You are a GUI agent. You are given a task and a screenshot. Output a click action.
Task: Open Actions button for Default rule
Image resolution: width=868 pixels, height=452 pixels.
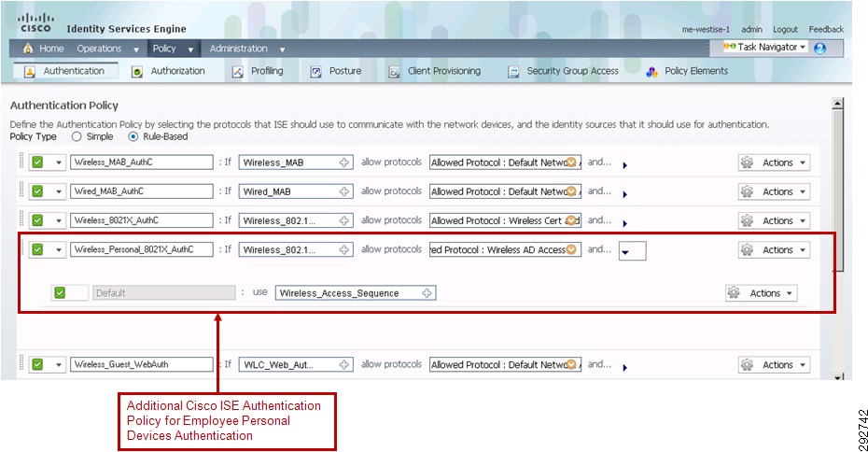pos(762,293)
